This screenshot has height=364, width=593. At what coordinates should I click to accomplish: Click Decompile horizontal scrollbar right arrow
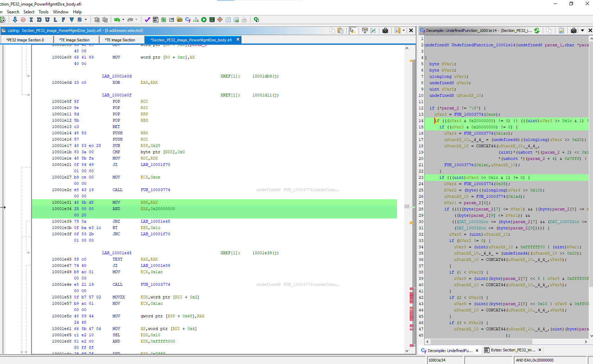coord(586,342)
